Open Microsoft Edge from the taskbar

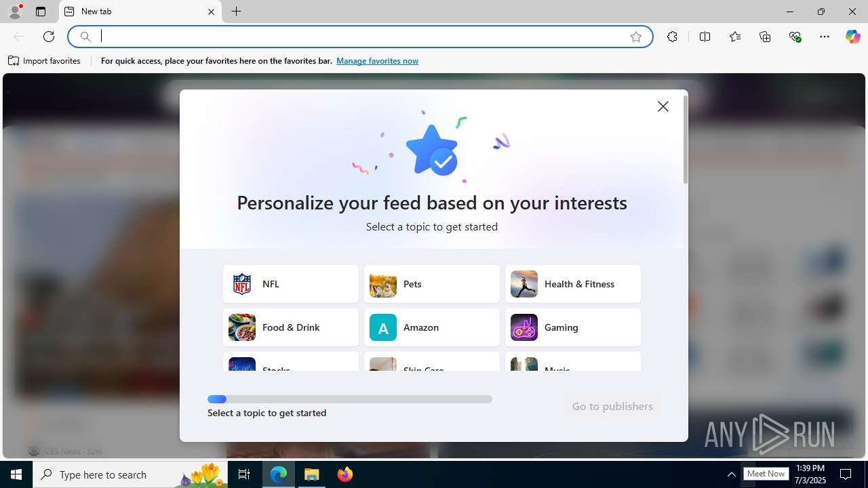[x=279, y=474]
